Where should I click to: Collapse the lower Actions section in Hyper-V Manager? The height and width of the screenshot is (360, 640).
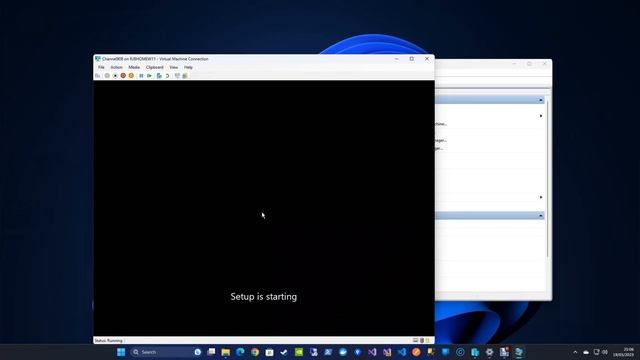541,216
